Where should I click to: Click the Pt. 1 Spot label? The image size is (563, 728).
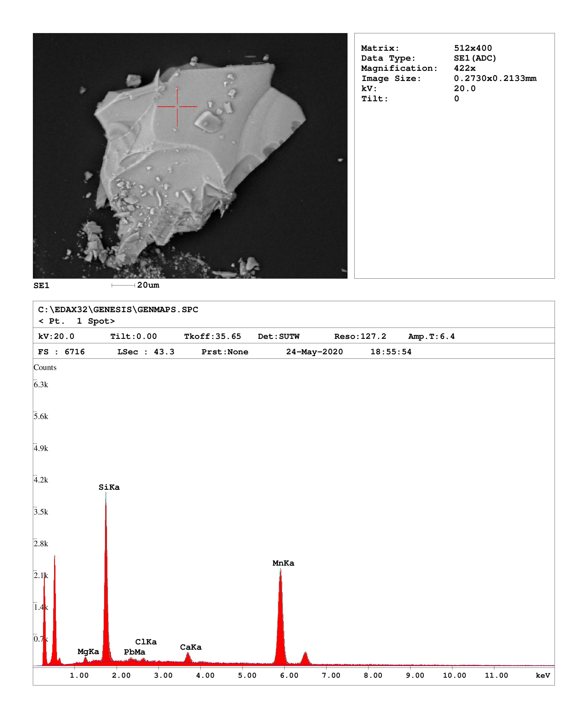[77, 321]
